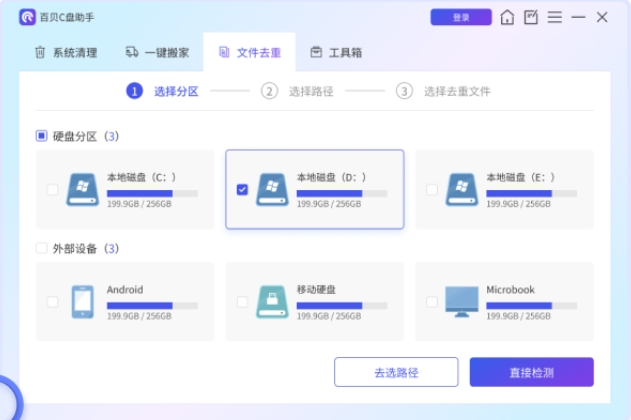The width and height of the screenshot is (631, 420).
Task: Click the Android phone icon
Action: (x=82, y=302)
